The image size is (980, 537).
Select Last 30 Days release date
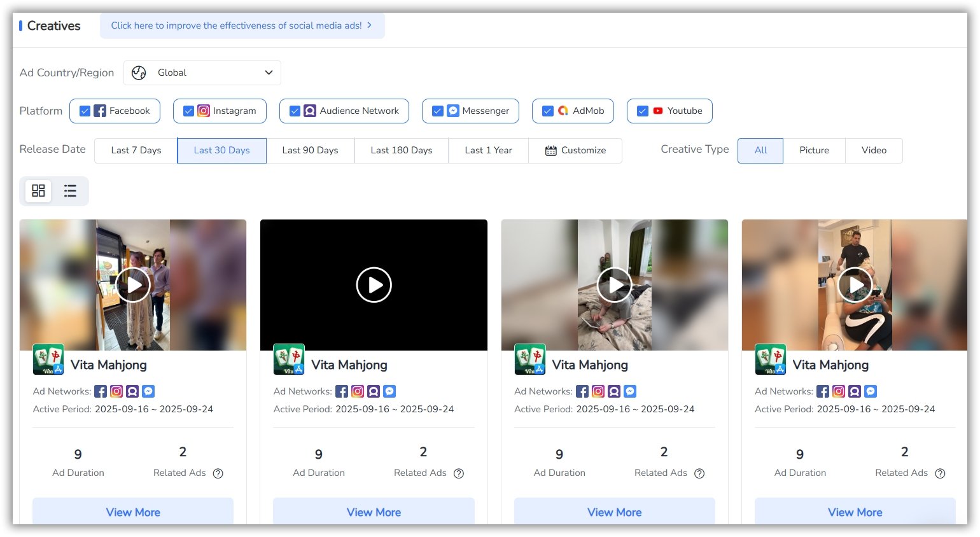(x=221, y=150)
